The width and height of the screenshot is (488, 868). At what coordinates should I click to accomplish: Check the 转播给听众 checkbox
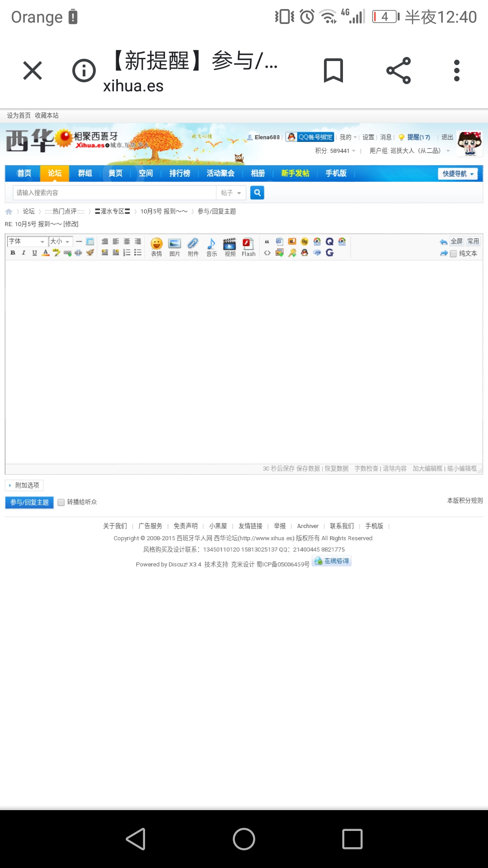coord(61,502)
